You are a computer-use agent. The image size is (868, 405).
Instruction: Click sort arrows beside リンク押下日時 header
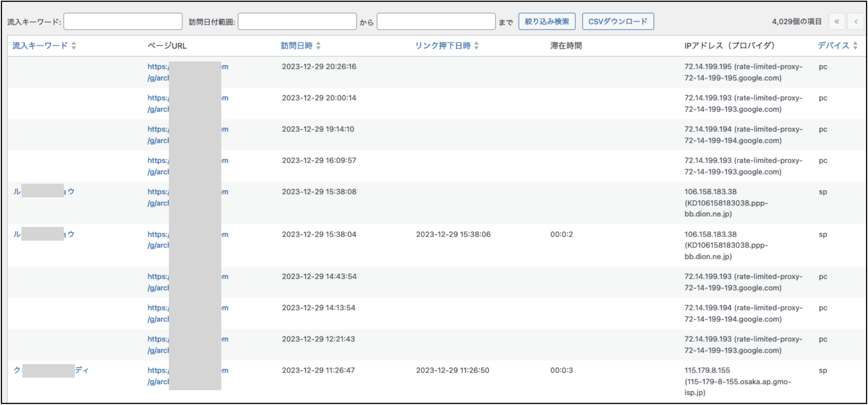coord(476,46)
